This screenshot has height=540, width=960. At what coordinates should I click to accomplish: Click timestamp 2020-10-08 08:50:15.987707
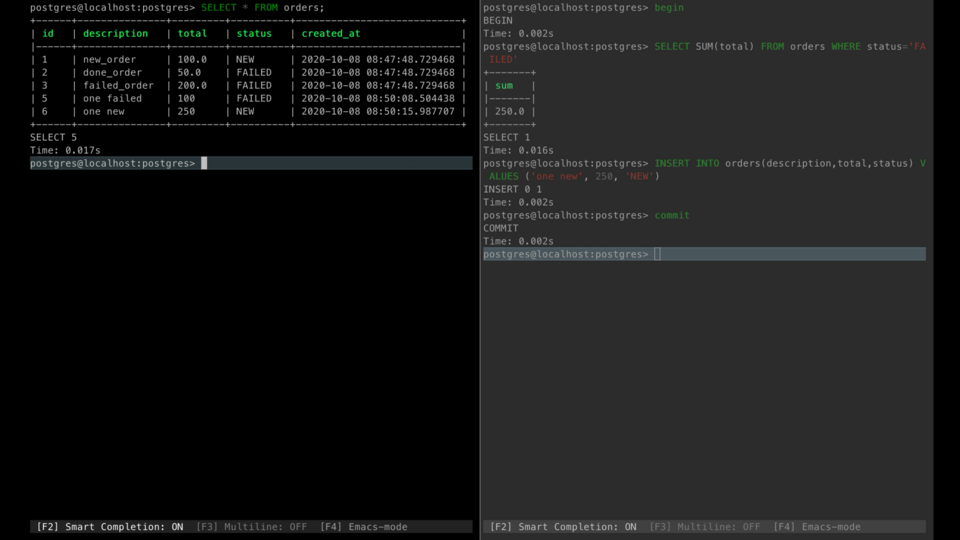[x=378, y=111]
